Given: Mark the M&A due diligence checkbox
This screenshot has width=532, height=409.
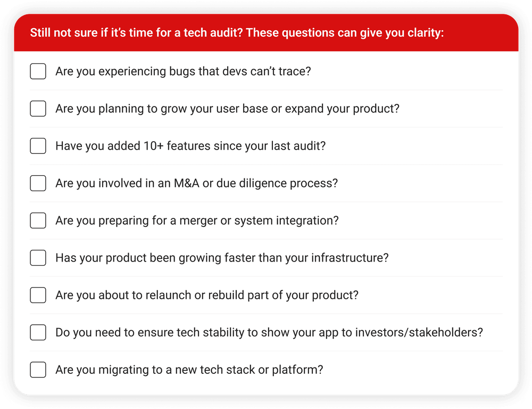Looking at the screenshot, I should (x=38, y=183).
